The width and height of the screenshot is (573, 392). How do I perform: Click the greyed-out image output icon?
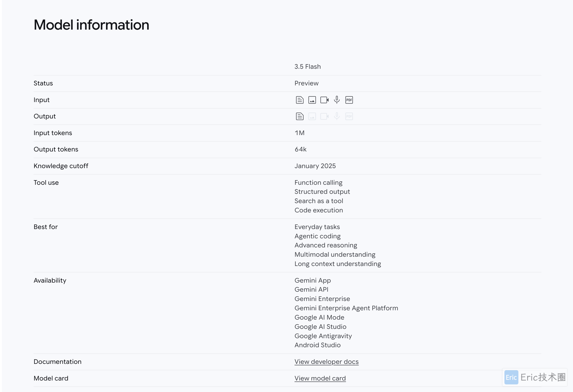pos(312,116)
